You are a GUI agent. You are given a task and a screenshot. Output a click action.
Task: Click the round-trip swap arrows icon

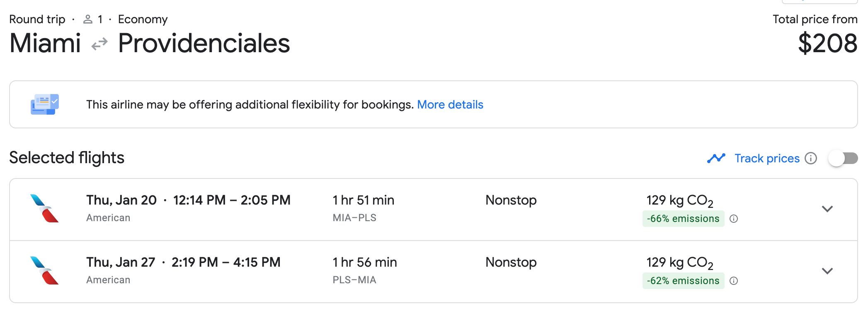pyautogui.click(x=99, y=43)
